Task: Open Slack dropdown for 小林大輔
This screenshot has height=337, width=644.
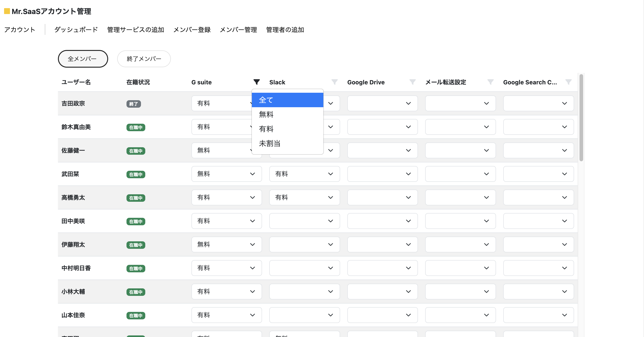Action: [305, 291]
